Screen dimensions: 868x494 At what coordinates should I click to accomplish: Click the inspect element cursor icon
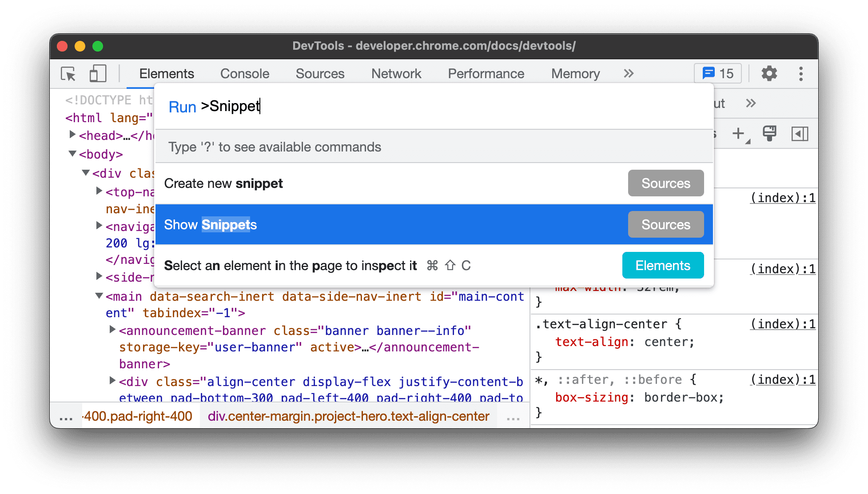pos(68,72)
